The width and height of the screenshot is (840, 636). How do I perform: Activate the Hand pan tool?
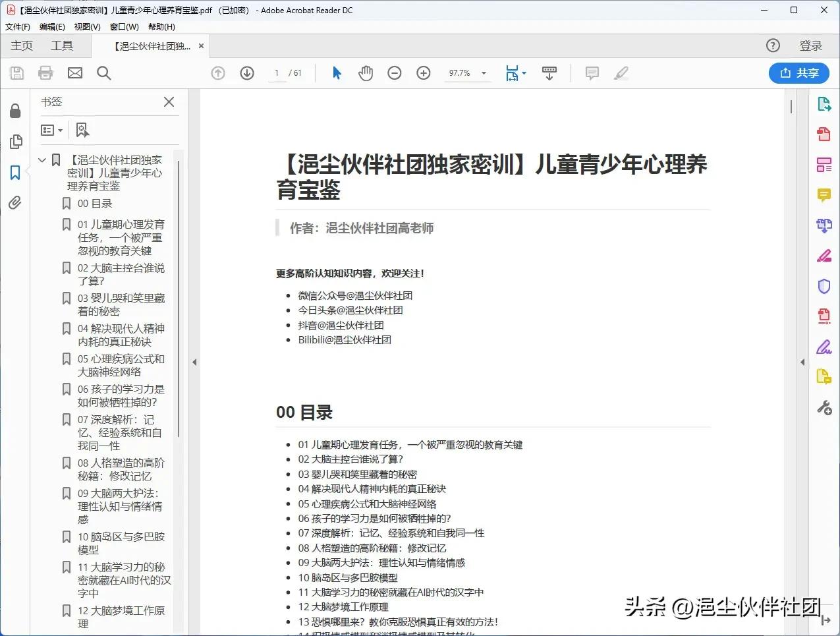(x=366, y=73)
